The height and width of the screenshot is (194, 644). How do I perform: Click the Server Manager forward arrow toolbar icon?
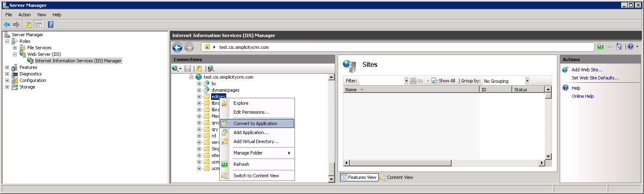[16, 24]
